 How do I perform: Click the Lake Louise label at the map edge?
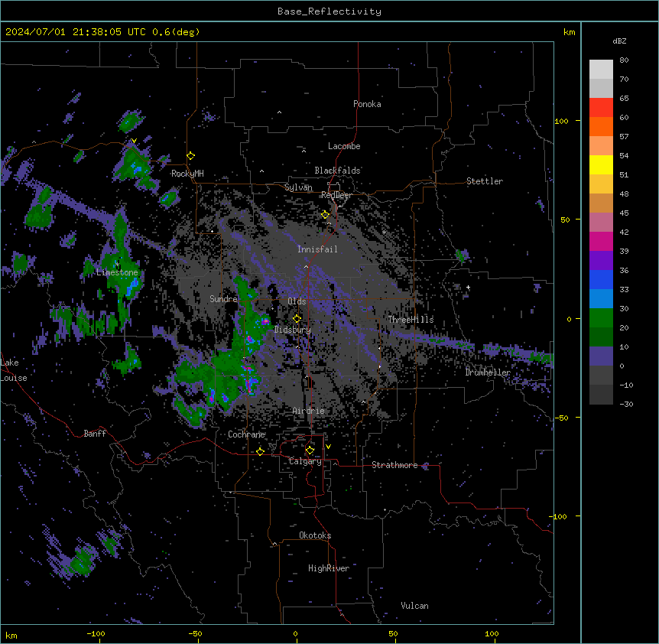click(x=14, y=370)
